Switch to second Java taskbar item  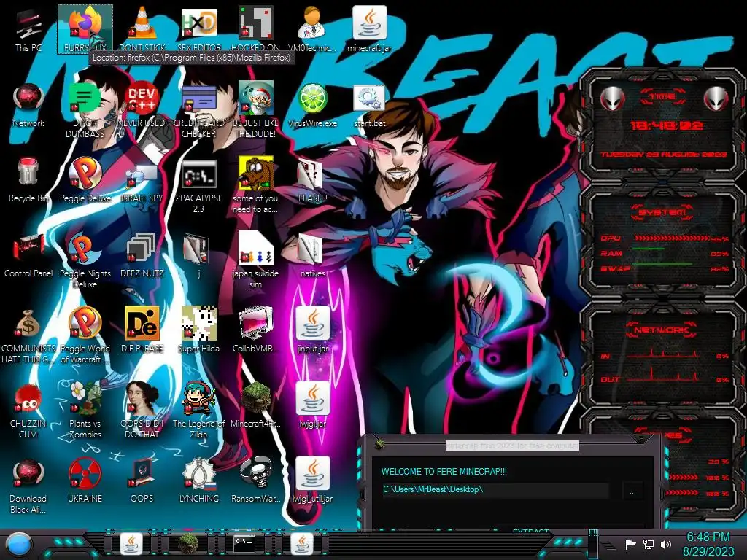tap(301, 544)
